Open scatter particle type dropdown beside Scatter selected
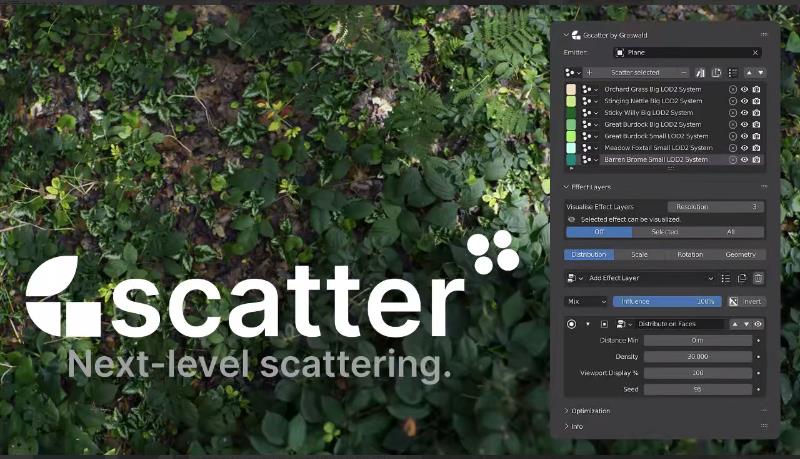Viewport: 800px width, 459px height. [x=573, y=73]
